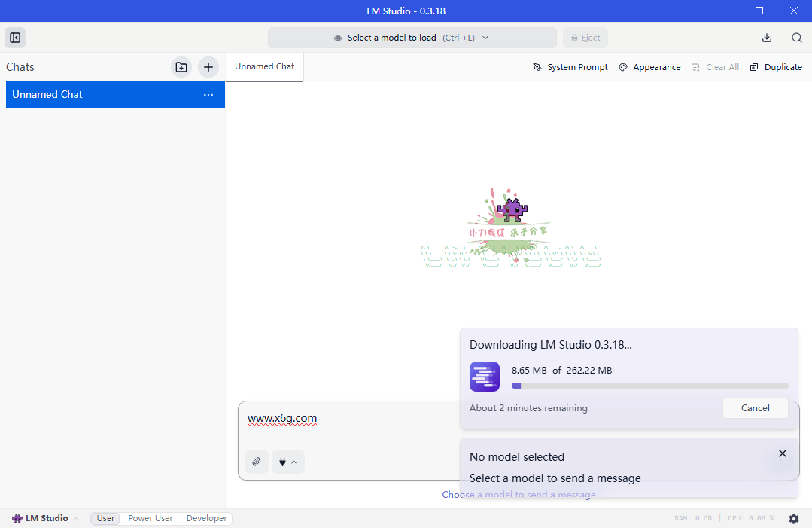Switch to the Unnamed Chat tab

pyautogui.click(x=264, y=66)
